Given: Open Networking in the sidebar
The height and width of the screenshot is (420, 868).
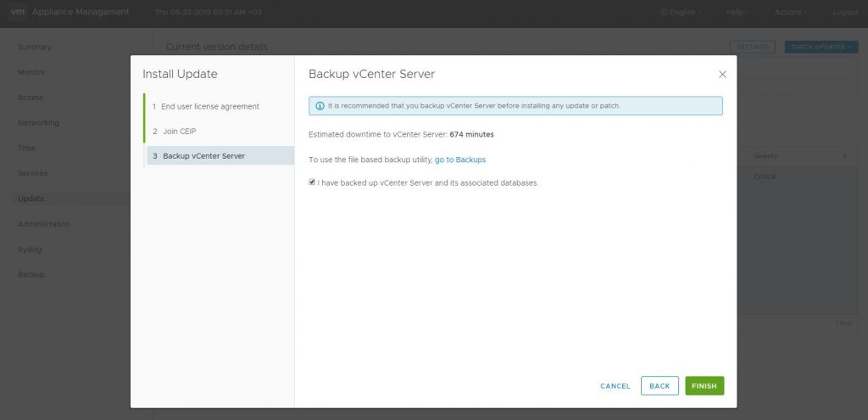Looking at the screenshot, I should point(38,122).
